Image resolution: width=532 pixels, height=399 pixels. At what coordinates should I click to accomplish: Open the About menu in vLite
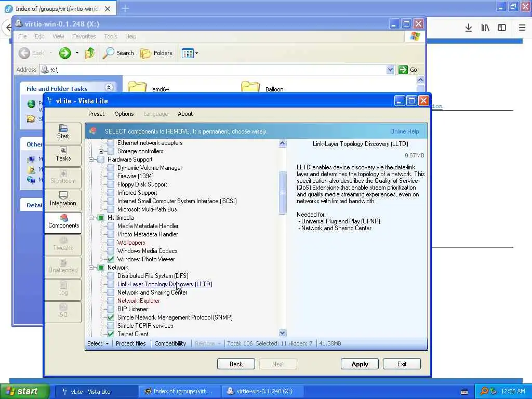tap(185, 114)
